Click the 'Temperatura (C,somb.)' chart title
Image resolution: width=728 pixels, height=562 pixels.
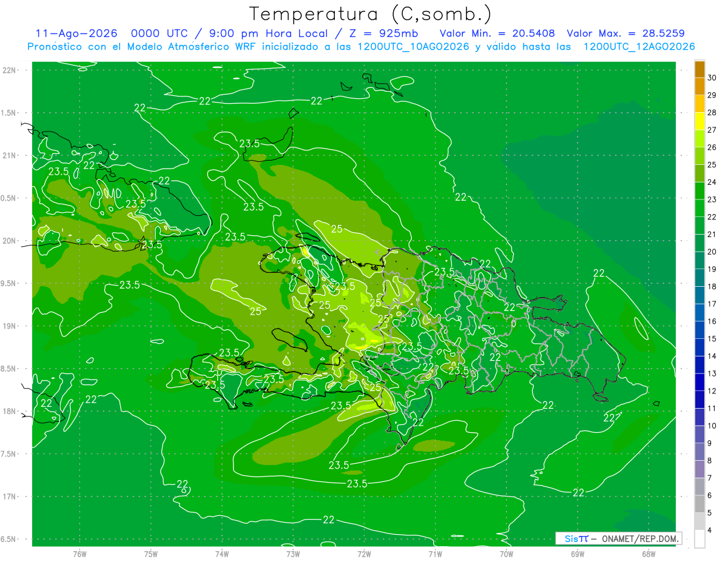click(370, 14)
